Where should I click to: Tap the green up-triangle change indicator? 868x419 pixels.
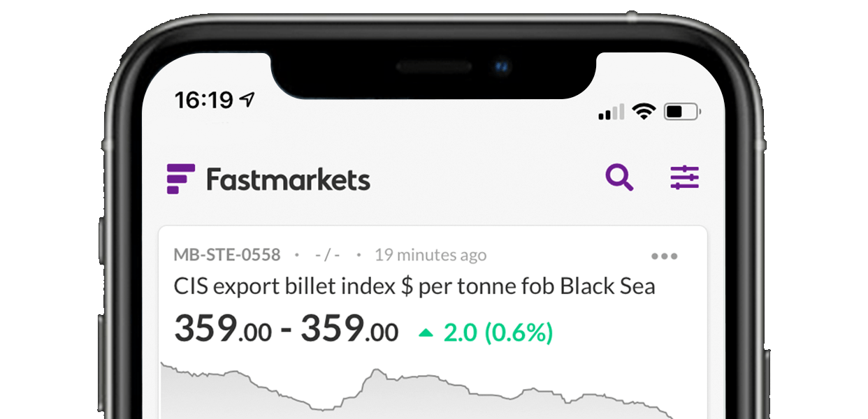tap(426, 333)
